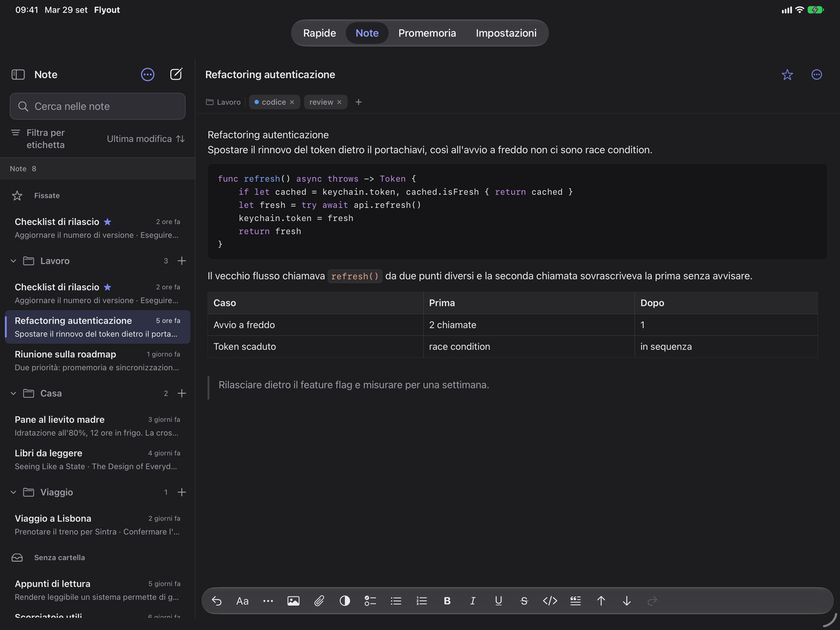Screen dimensions: 840x630
Task: Insert a checklist from toolbar
Action: click(x=370, y=601)
